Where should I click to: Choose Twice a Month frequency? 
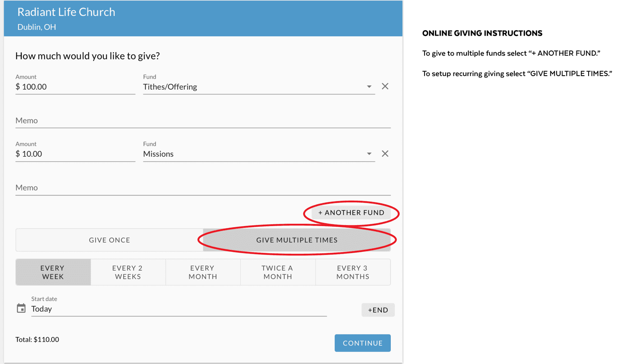click(278, 272)
